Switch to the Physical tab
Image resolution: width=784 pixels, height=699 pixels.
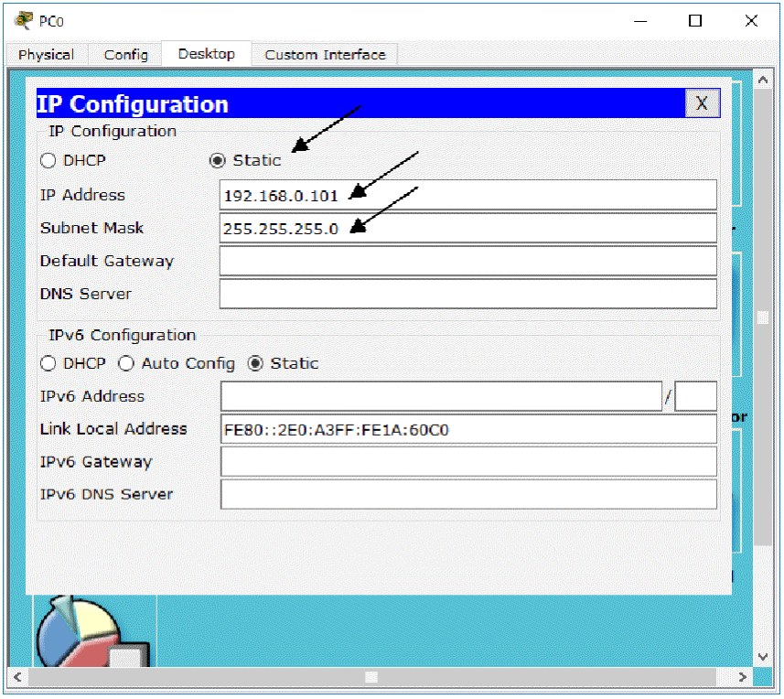46,55
